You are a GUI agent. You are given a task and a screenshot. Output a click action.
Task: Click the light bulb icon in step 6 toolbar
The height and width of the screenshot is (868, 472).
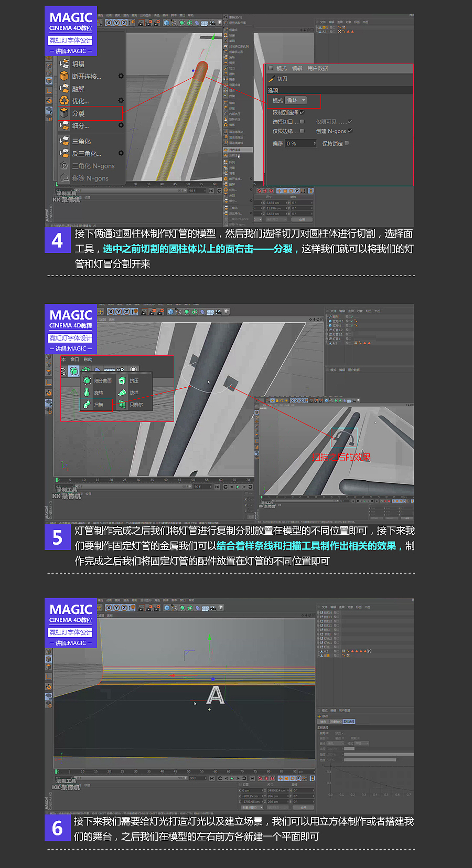tap(221, 608)
